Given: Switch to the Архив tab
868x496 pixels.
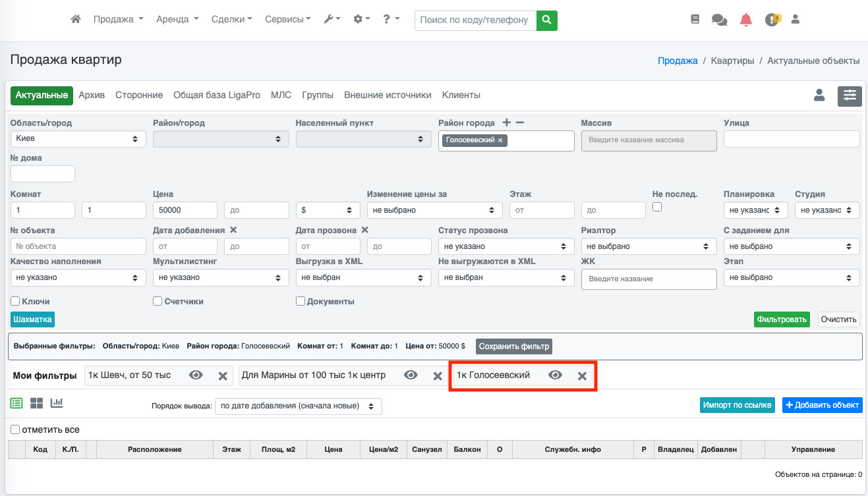Looking at the screenshot, I should pyautogui.click(x=92, y=95).
